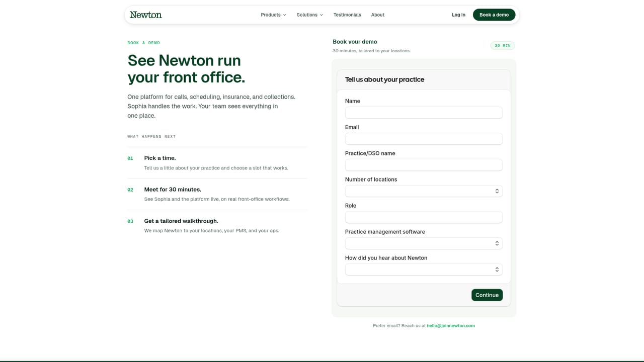The height and width of the screenshot is (362, 644).
Task: Open the Number of locations dropdown
Action: (424, 191)
